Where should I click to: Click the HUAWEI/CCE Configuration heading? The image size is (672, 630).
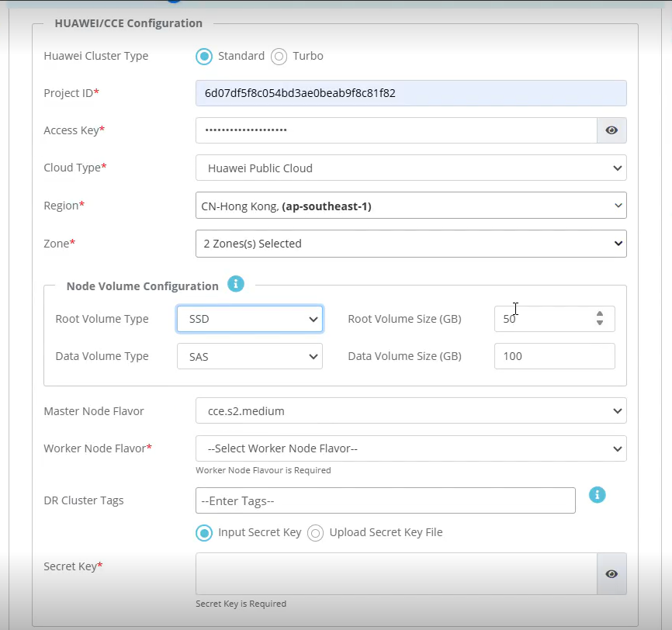pos(129,23)
